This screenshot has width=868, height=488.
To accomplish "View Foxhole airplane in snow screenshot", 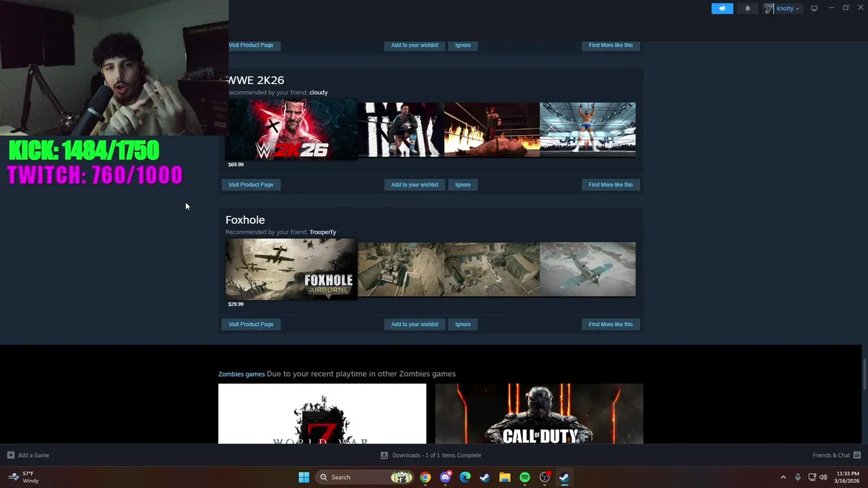I will click(588, 269).
